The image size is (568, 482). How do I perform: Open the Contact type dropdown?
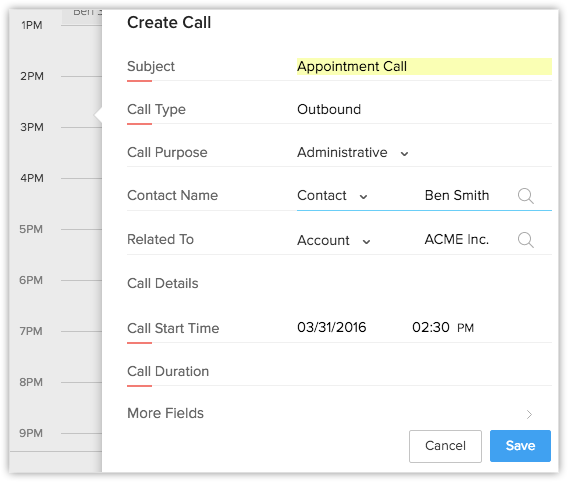click(332, 196)
